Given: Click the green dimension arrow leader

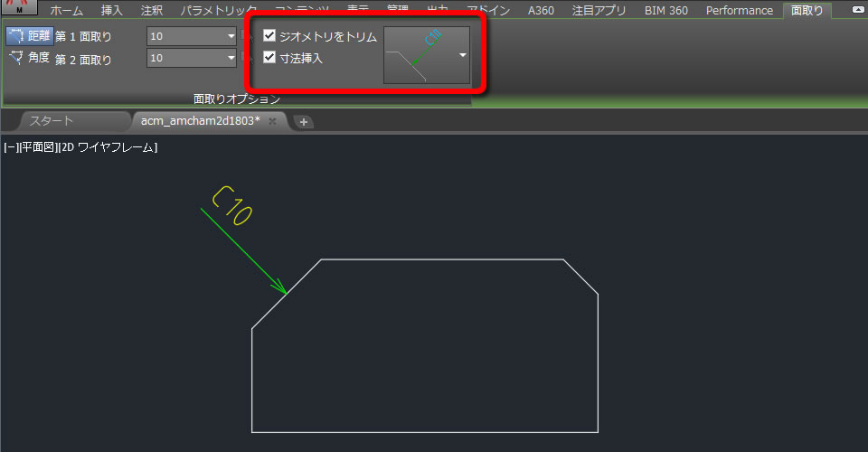Looking at the screenshot, I should click(243, 250).
